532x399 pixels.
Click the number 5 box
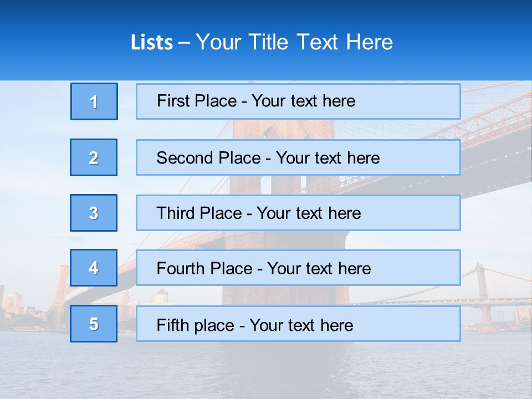point(94,324)
